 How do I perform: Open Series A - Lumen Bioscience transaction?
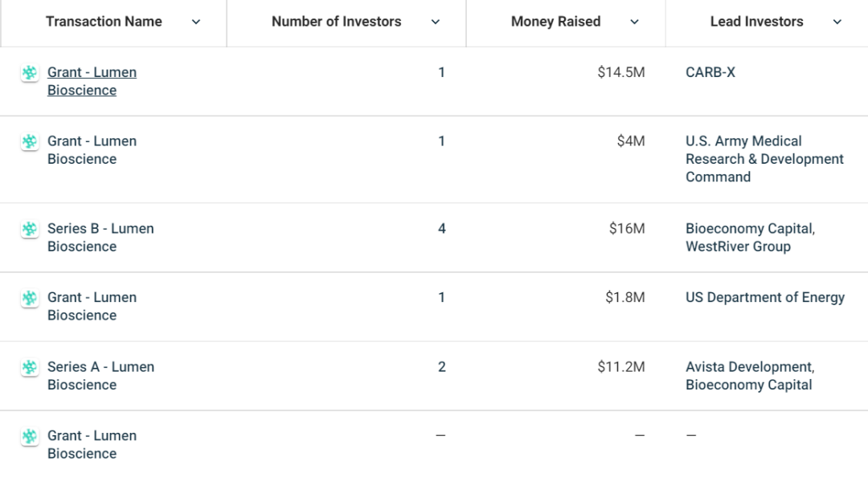[100, 376]
